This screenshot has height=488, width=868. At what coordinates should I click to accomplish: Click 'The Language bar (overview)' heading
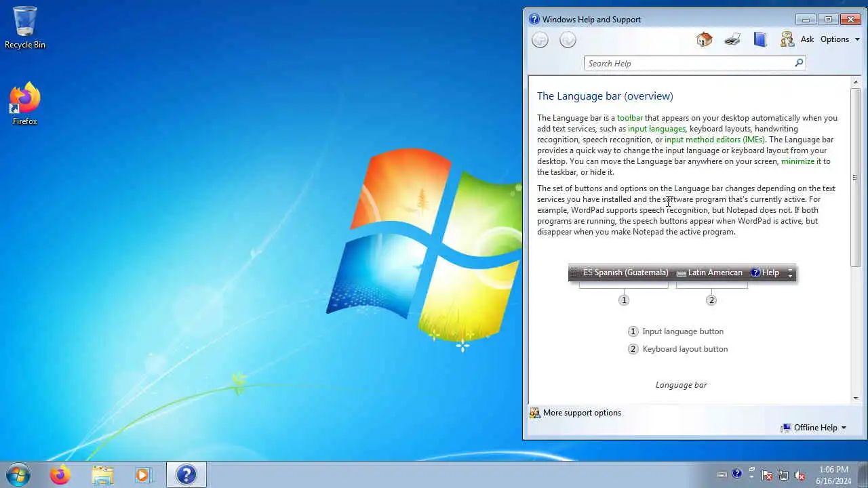coord(605,96)
